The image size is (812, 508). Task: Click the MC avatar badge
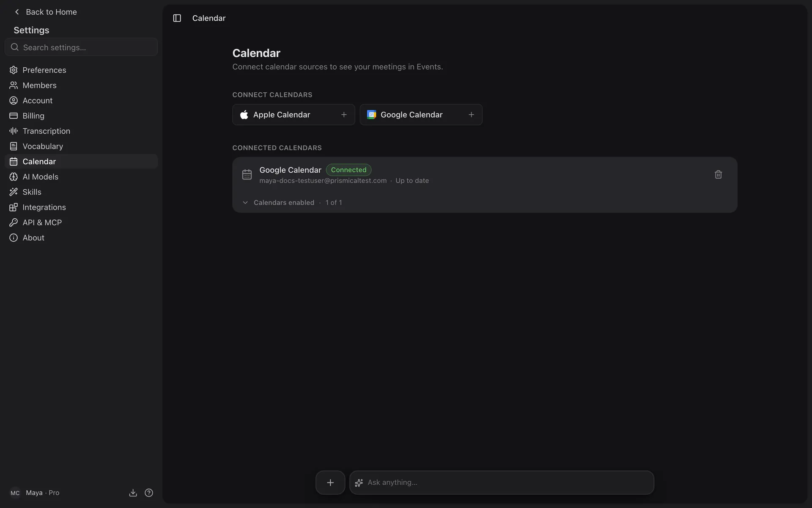click(x=15, y=493)
